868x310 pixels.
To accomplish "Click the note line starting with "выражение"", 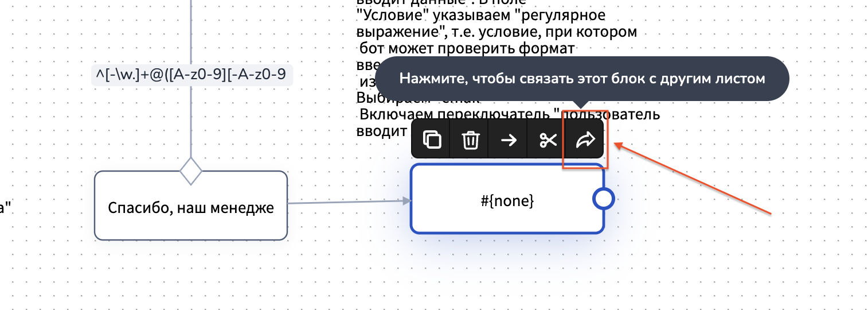I will pos(496,32).
